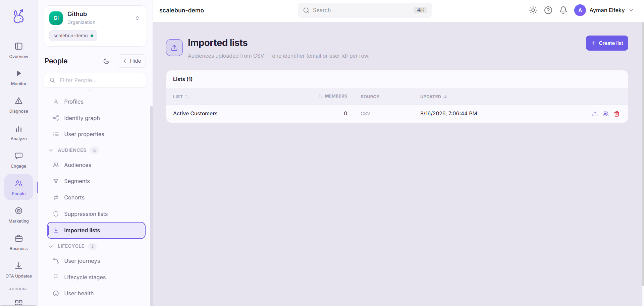Open the Segments page
This screenshot has width=644, height=306.
click(96, 181)
